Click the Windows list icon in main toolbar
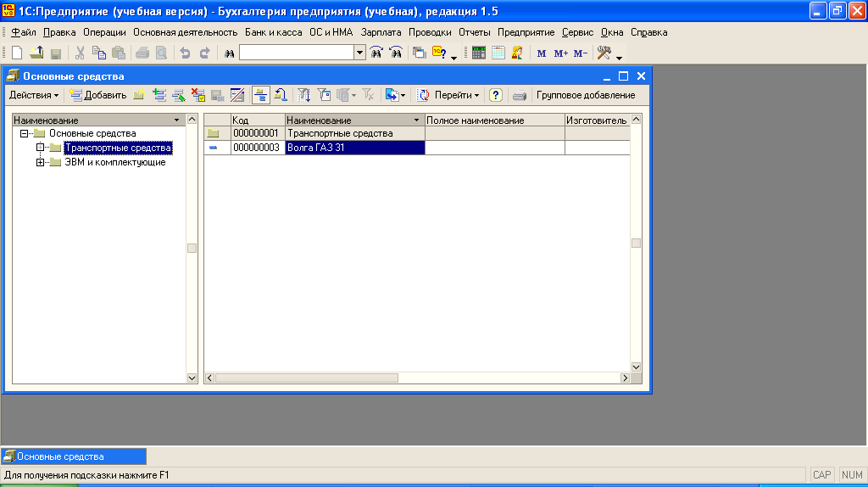The height and width of the screenshot is (487, 868). click(x=419, y=53)
